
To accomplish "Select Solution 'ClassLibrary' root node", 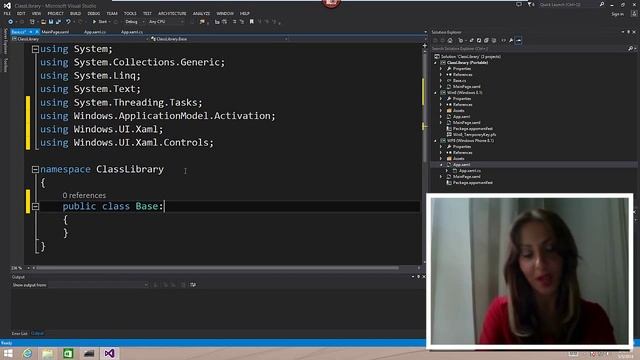I will pyautogui.click(x=471, y=57).
